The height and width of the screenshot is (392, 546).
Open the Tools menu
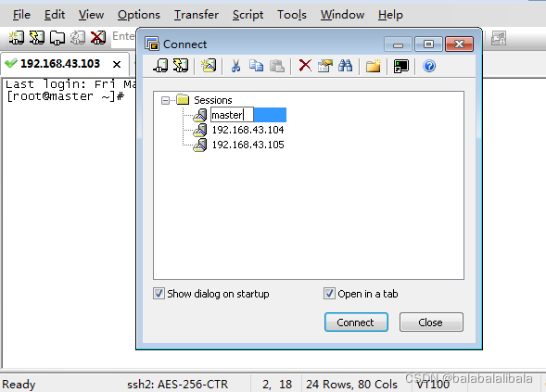click(292, 15)
